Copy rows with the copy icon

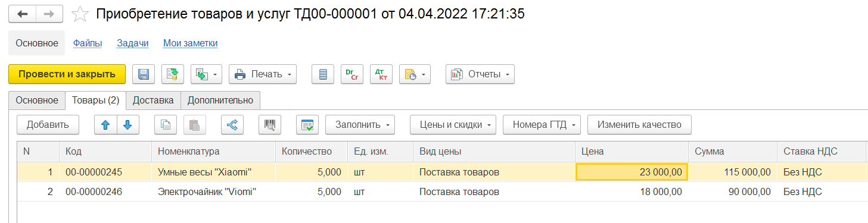166,125
